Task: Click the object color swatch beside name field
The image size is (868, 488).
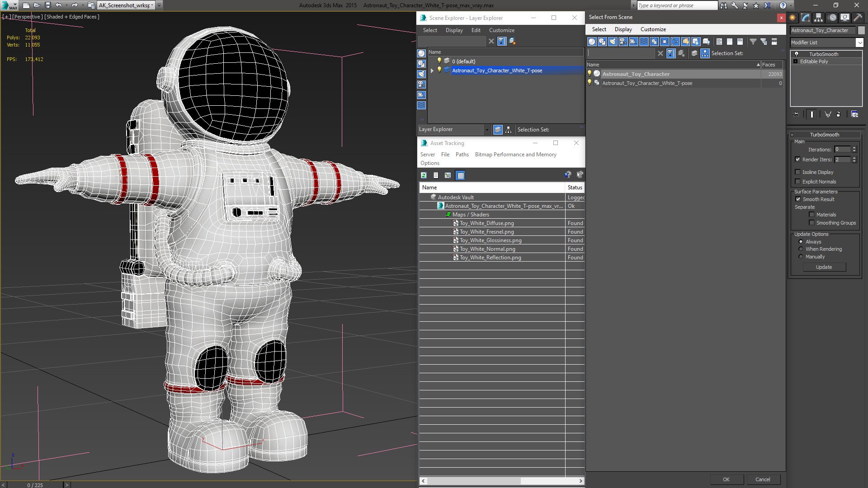Action: [x=861, y=30]
